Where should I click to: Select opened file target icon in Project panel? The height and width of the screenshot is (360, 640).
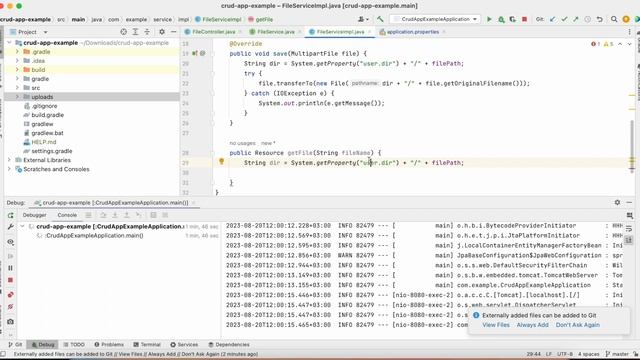click(123, 32)
